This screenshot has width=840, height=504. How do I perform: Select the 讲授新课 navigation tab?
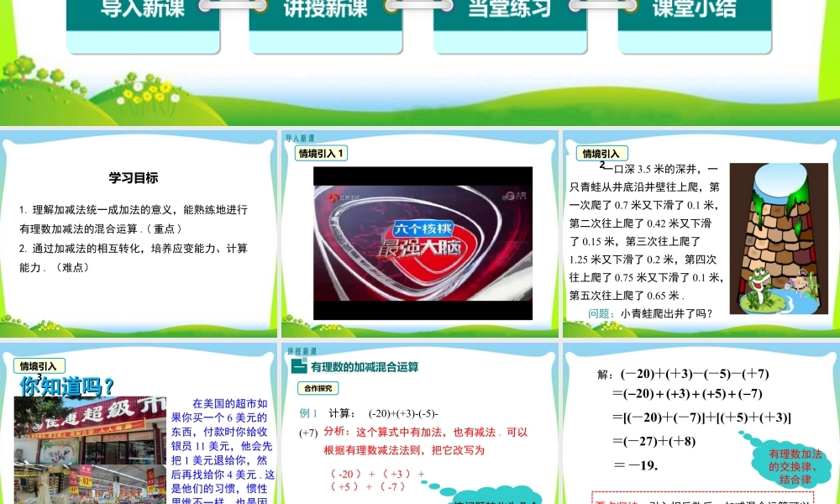click(325, 13)
